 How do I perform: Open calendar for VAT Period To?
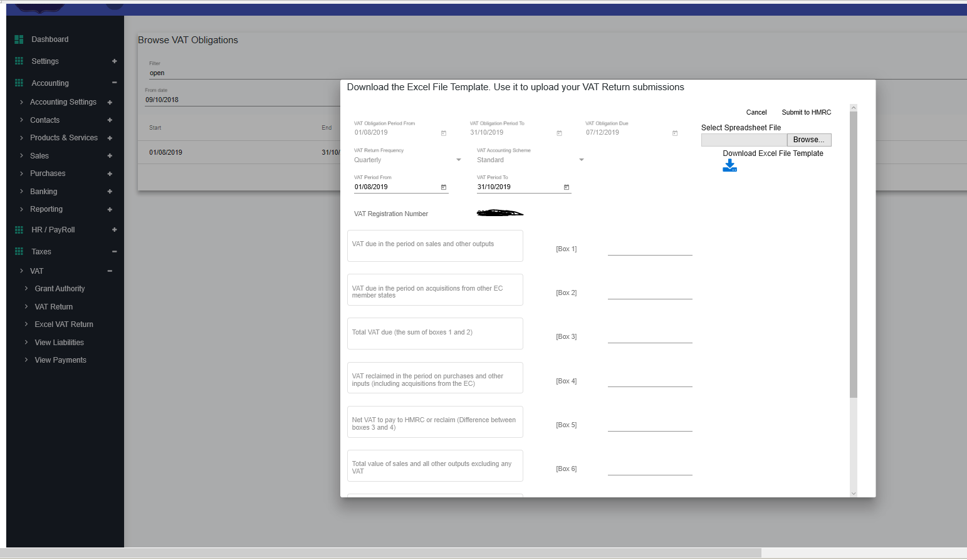tap(567, 187)
